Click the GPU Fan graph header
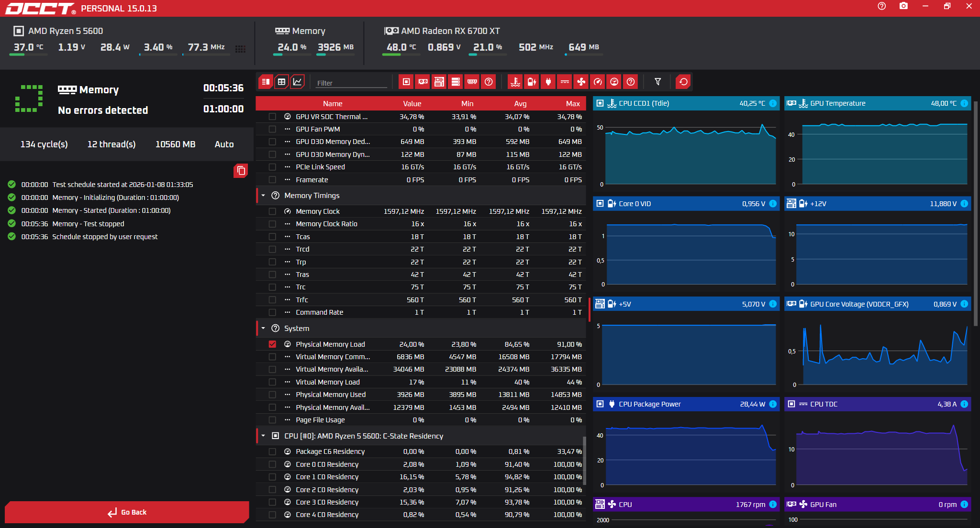The width and height of the screenshot is (980, 528). coord(877,505)
